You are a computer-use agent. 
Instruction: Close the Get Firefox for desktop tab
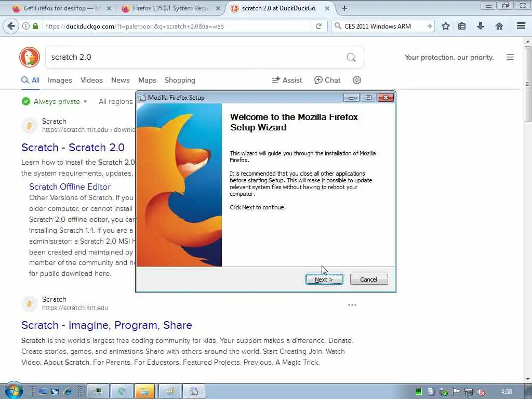[109, 8]
